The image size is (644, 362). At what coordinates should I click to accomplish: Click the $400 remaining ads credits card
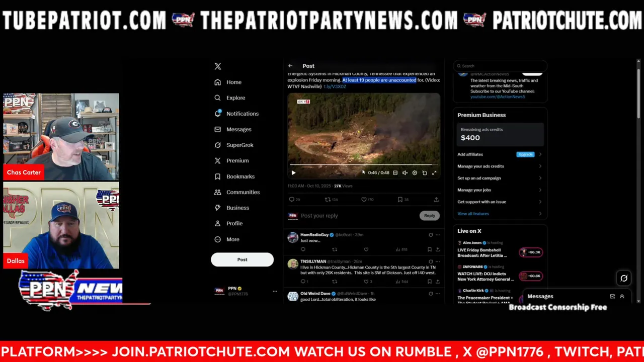pos(500,134)
